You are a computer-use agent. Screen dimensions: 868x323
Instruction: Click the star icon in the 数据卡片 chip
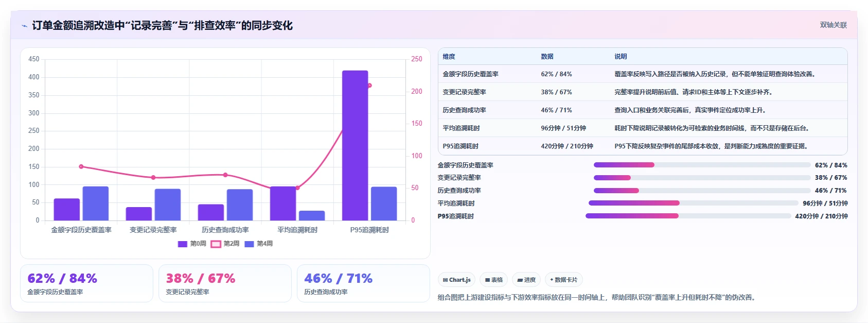click(552, 280)
